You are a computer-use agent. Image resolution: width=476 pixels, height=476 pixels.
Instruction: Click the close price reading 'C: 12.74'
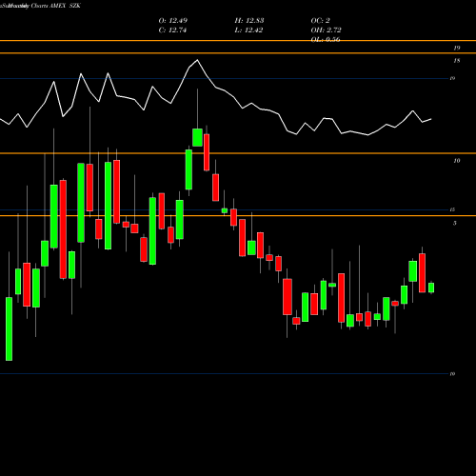tap(172, 30)
